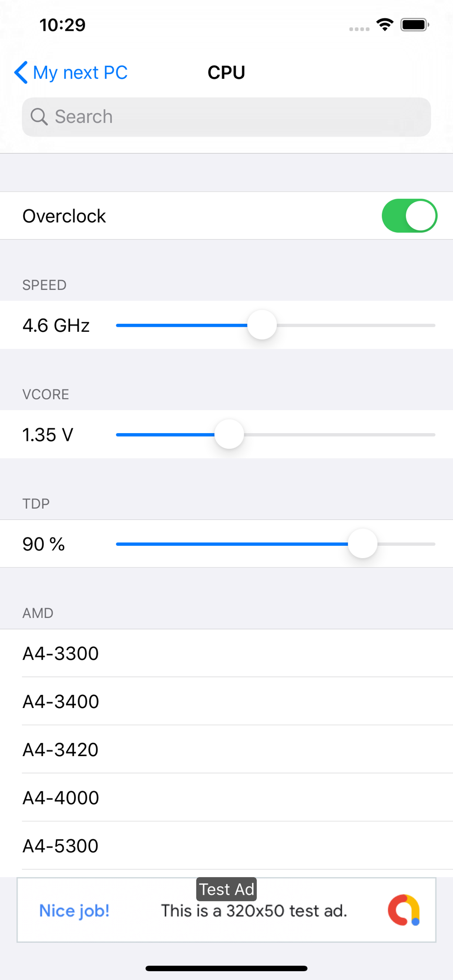Click the TDP slider knob at 90 %
The height and width of the screenshot is (980, 453).
coord(362,543)
